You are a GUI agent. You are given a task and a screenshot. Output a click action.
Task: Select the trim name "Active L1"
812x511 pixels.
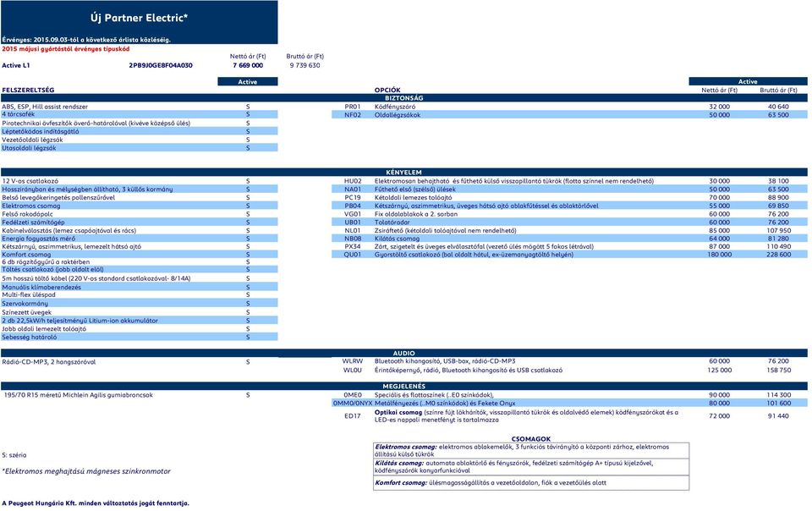coord(16,66)
